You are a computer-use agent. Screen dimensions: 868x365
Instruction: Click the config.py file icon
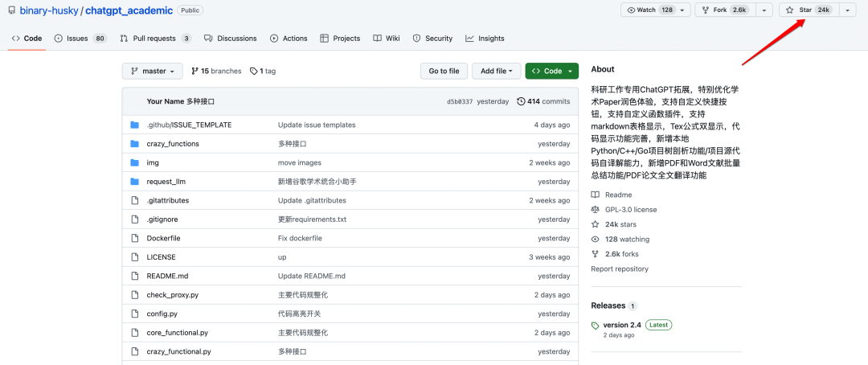coord(134,314)
